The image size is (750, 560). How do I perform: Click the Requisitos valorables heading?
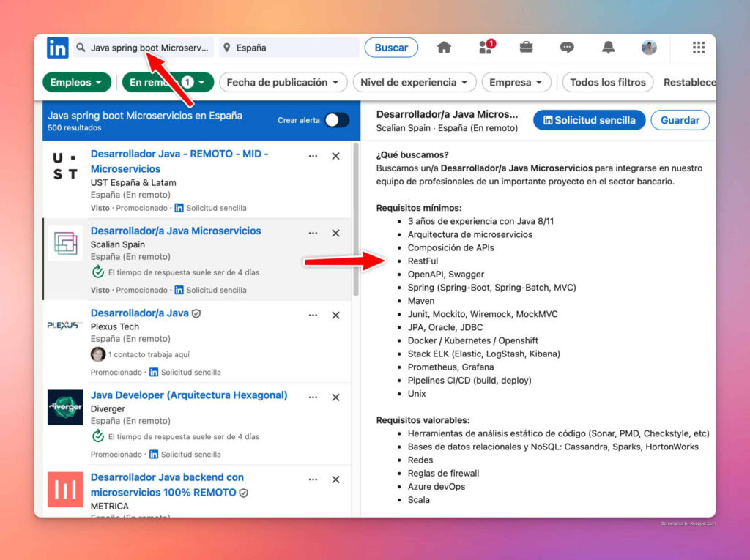coord(423,420)
